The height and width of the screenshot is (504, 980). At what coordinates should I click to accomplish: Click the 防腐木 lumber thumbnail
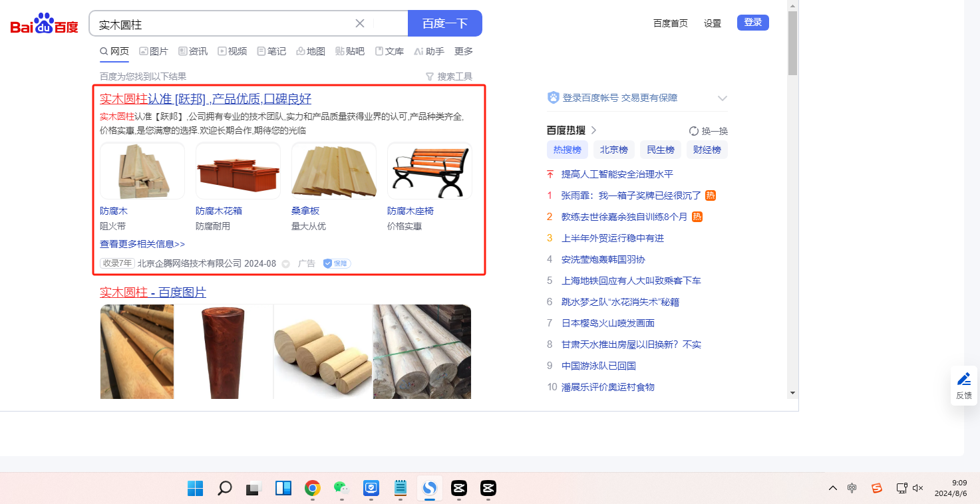tap(142, 171)
